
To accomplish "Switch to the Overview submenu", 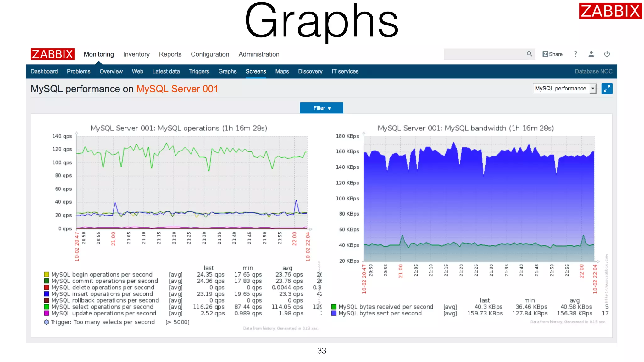I will point(111,71).
